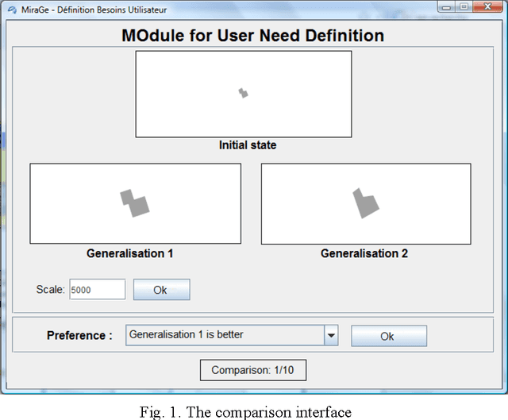This screenshot has width=508, height=420.
Task: Click the 'Initial state' label
Action: point(248,146)
